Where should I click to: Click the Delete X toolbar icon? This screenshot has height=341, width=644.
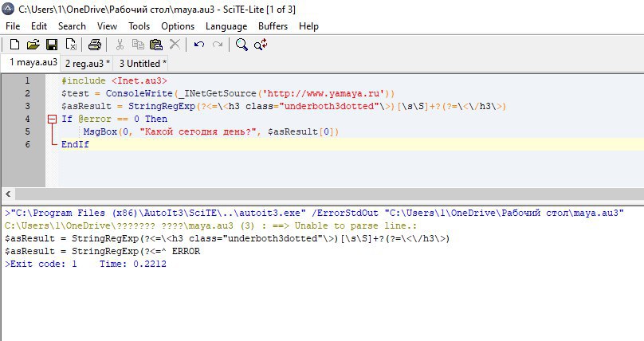[x=175, y=44]
